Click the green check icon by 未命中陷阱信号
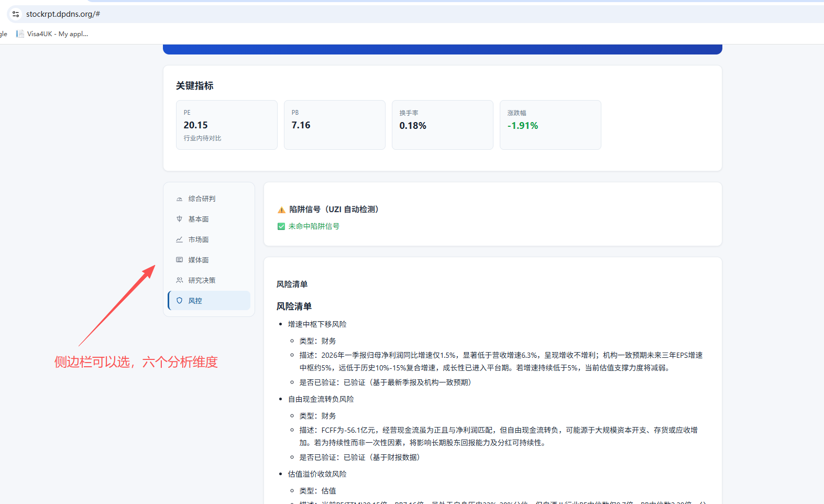 [281, 226]
